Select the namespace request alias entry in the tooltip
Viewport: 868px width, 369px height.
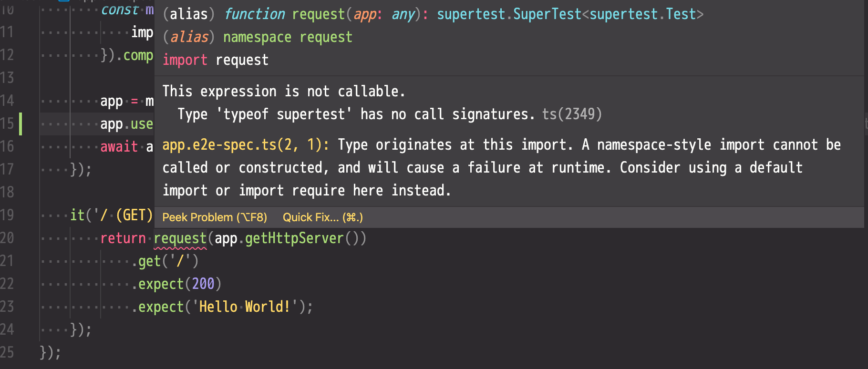point(258,37)
